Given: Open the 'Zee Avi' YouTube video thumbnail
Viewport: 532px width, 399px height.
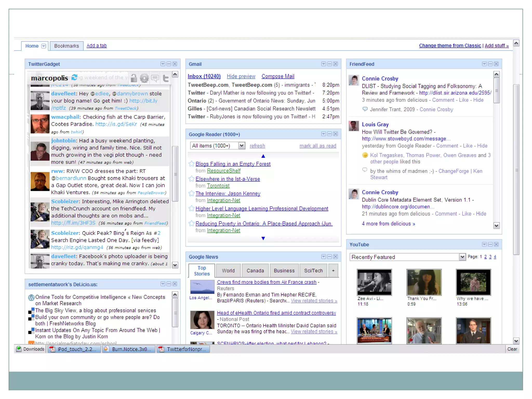Looking at the screenshot, I should (x=374, y=282).
